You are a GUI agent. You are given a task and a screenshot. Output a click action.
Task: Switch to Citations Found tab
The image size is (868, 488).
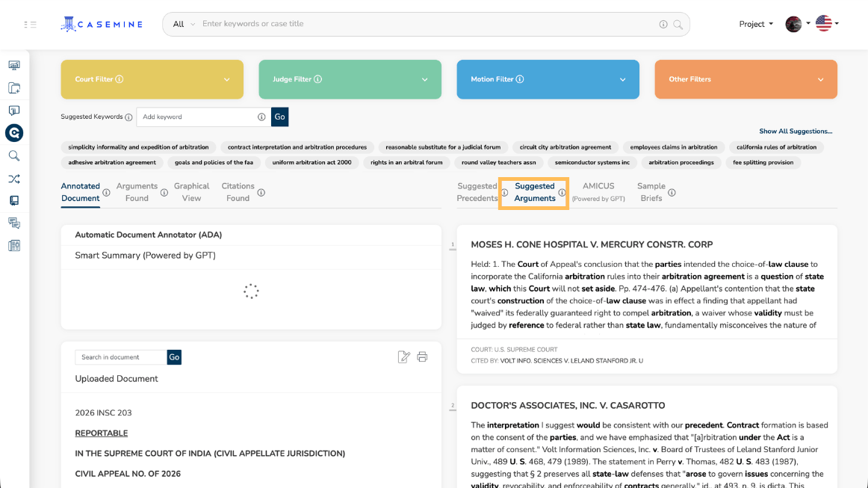tap(238, 192)
